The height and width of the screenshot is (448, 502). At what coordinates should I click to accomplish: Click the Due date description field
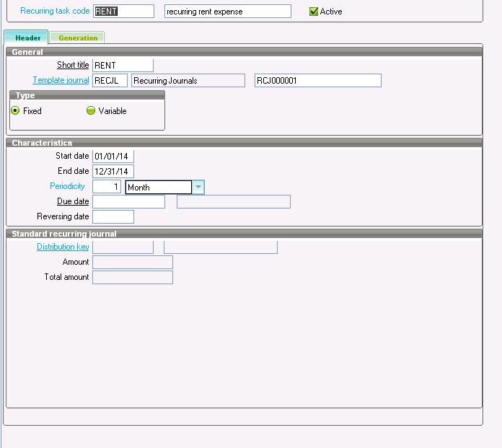point(234,202)
